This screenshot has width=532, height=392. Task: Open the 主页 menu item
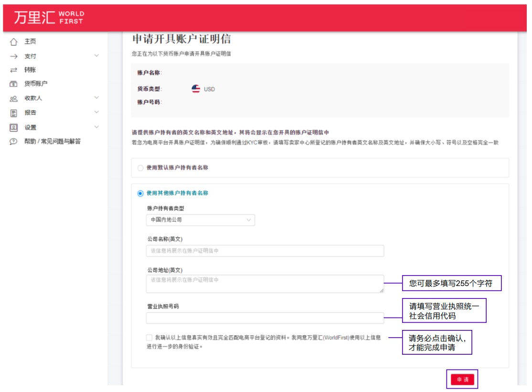(x=30, y=42)
